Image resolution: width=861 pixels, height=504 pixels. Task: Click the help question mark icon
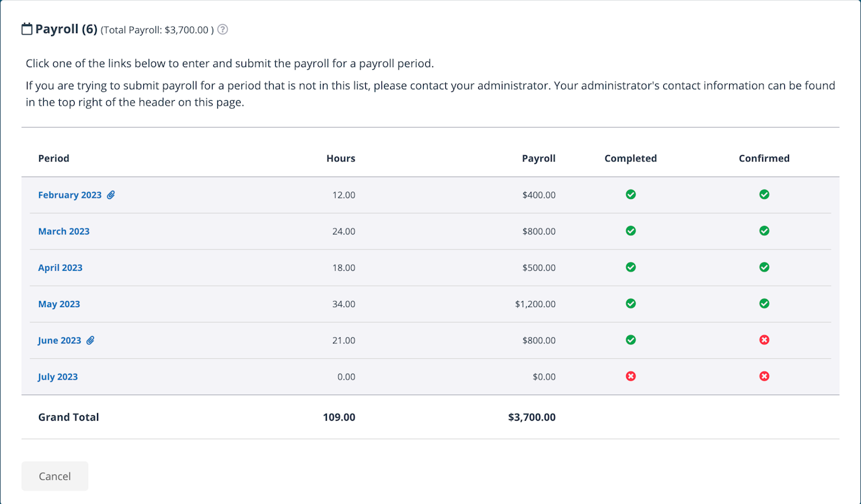tap(223, 30)
